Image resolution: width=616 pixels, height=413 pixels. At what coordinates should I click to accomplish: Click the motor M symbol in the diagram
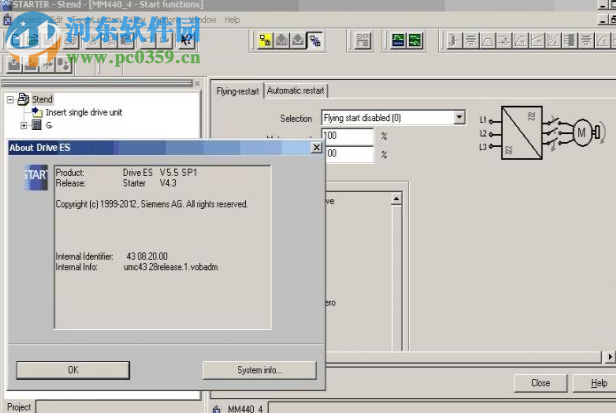[581, 133]
